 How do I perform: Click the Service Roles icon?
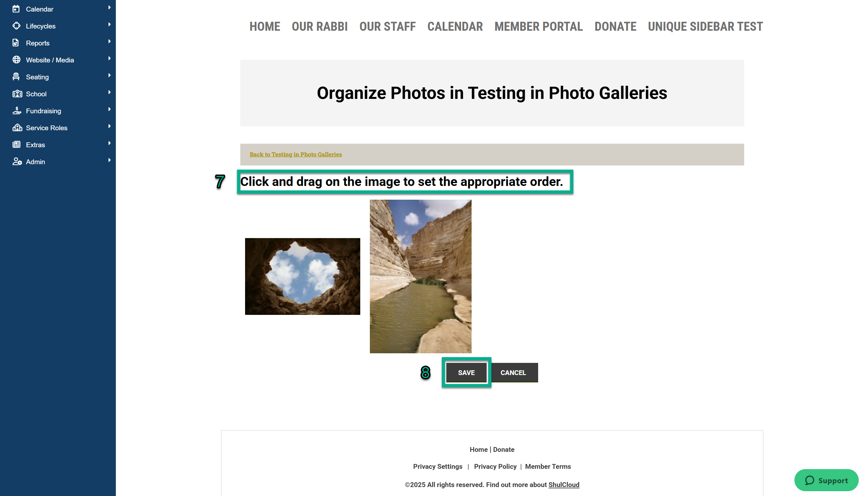pyautogui.click(x=17, y=128)
